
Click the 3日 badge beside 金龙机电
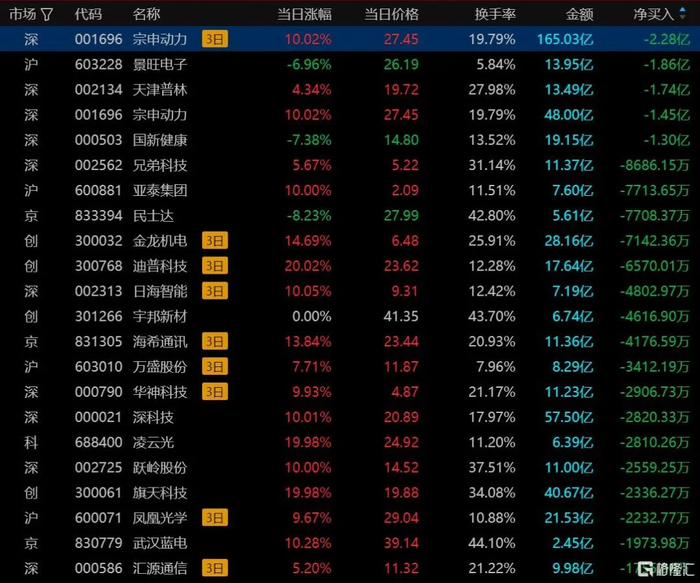pos(215,241)
